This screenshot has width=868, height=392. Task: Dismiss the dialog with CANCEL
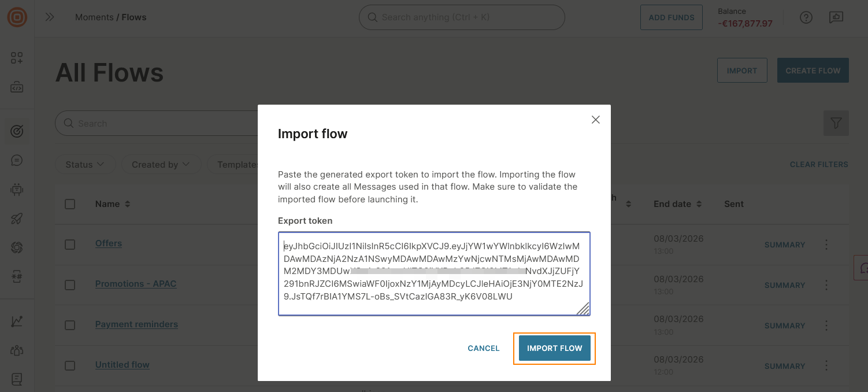[483, 348]
